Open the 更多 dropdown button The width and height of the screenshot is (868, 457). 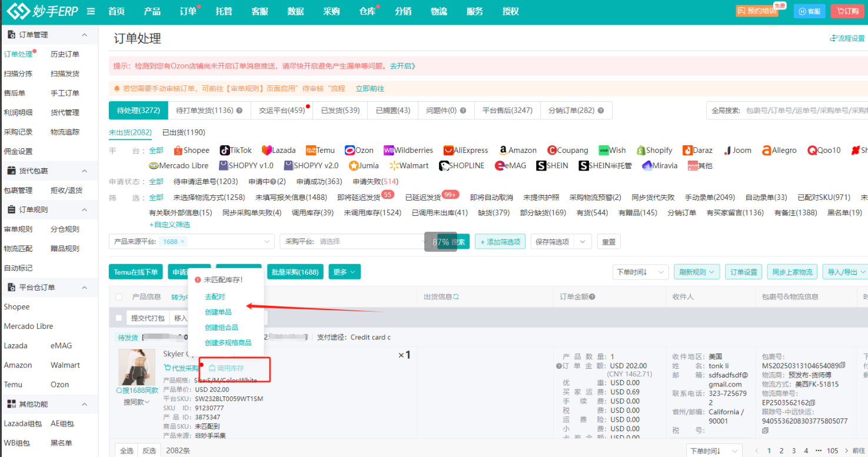click(x=344, y=272)
